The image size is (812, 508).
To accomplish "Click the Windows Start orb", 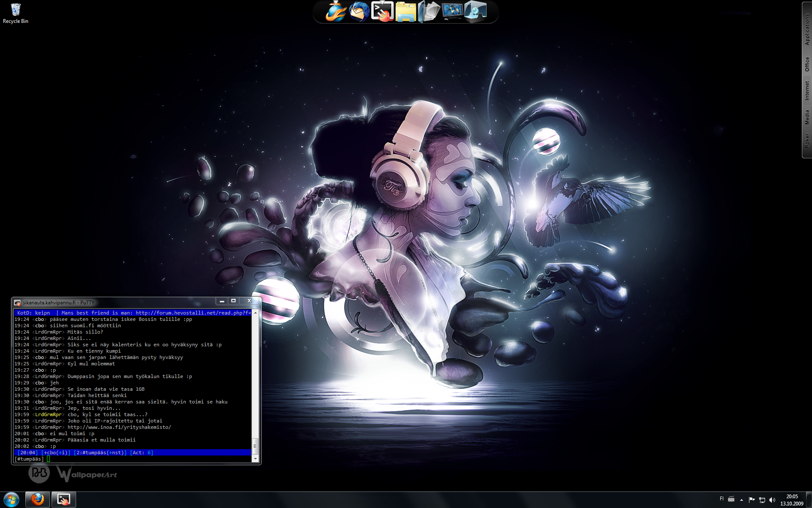I will [x=11, y=500].
